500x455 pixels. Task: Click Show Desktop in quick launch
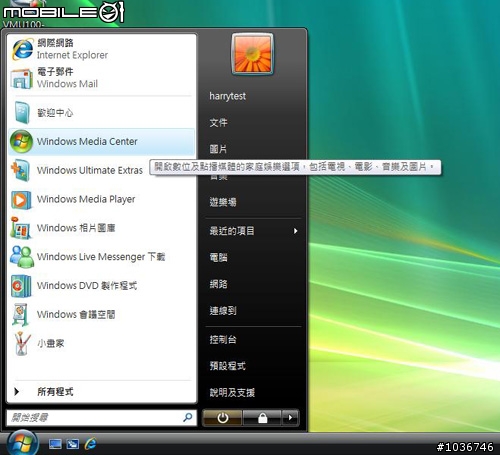click(55, 444)
